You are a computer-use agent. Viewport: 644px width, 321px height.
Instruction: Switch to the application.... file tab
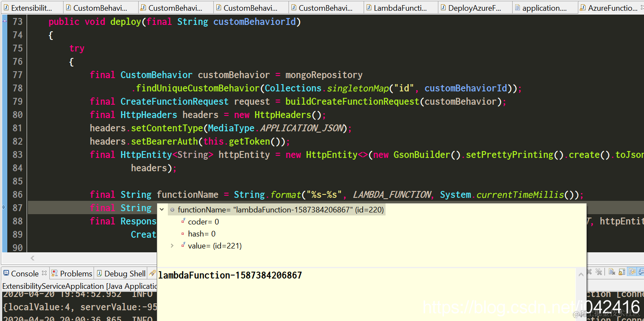coord(544,8)
